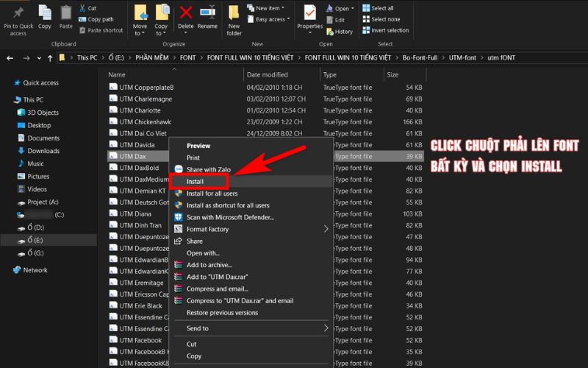This screenshot has width=588, height=368.
Task: Click Edit in the Open group
Action: click(336, 20)
